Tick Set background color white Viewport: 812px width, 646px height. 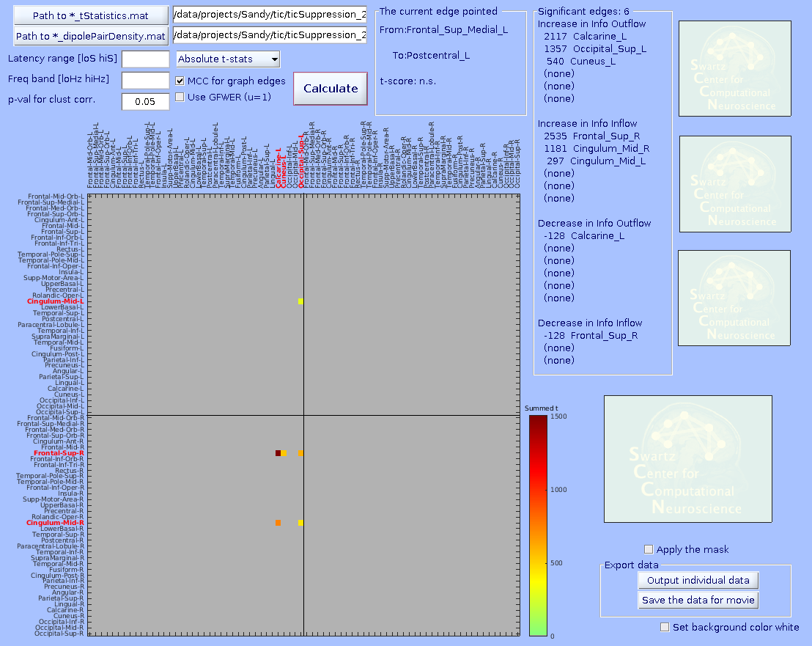[x=665, y=627]
